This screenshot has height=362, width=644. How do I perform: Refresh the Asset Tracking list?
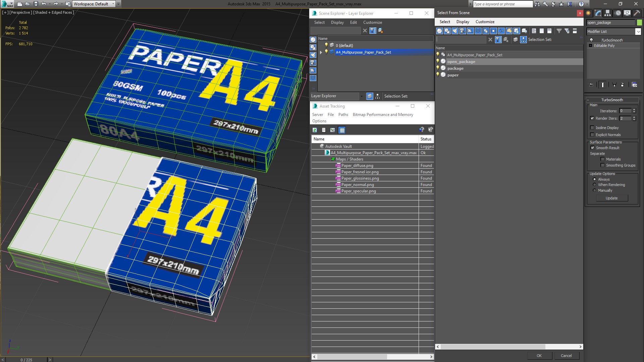(x=315, y=130)
